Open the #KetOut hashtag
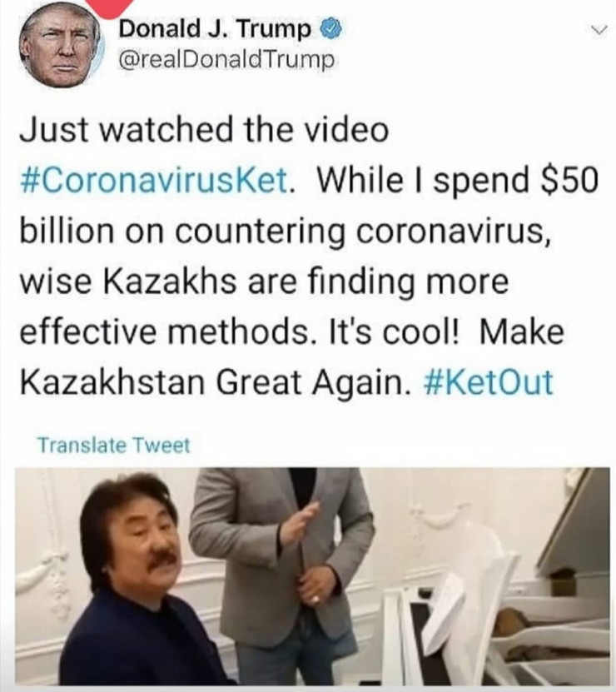The image size is (616, 692). coord(488,381)
